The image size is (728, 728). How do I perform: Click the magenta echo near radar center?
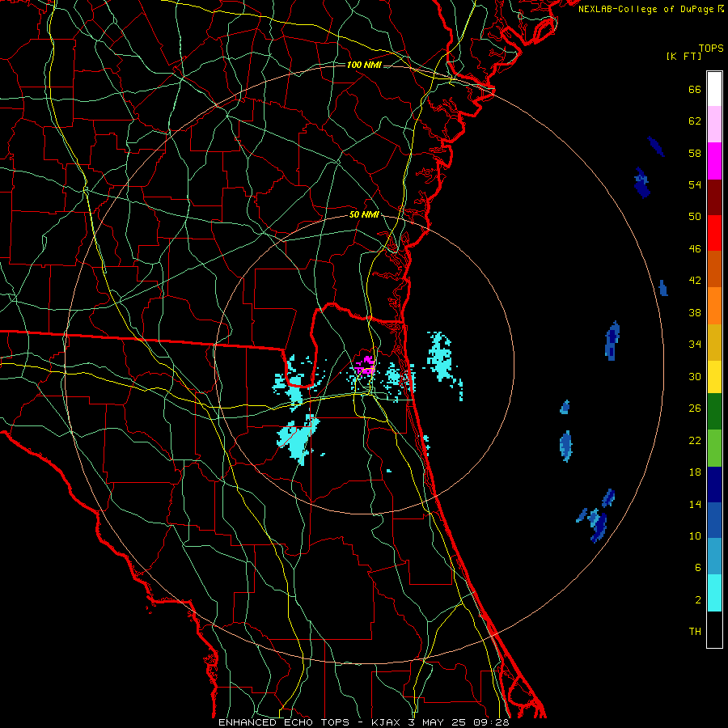click(366, 365)
